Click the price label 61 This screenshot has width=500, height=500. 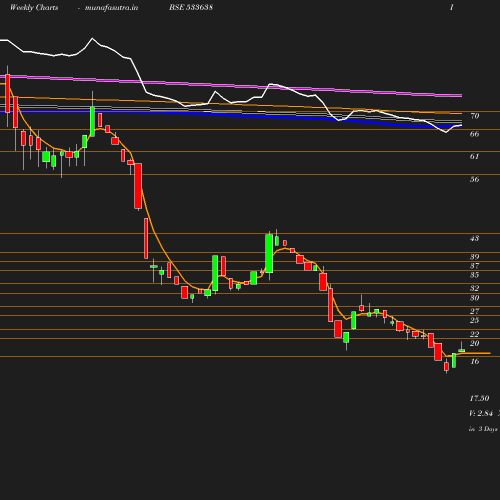coord(475,156)
